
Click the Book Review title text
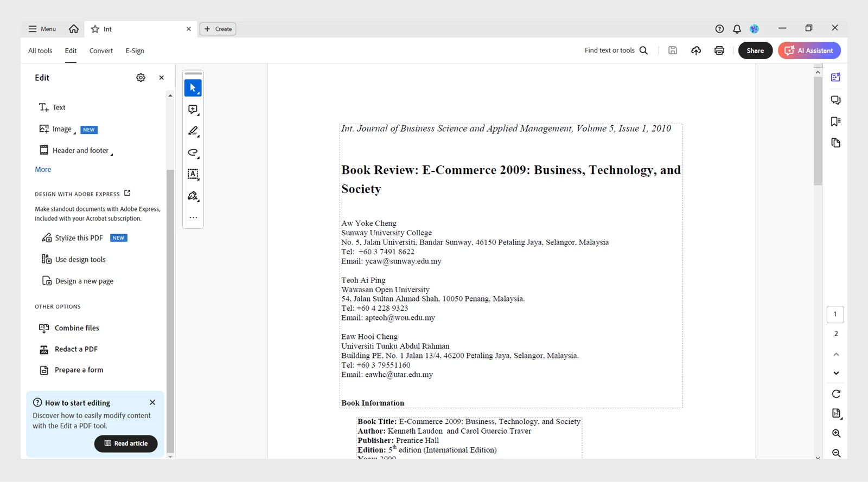click(x=510, y=179)
